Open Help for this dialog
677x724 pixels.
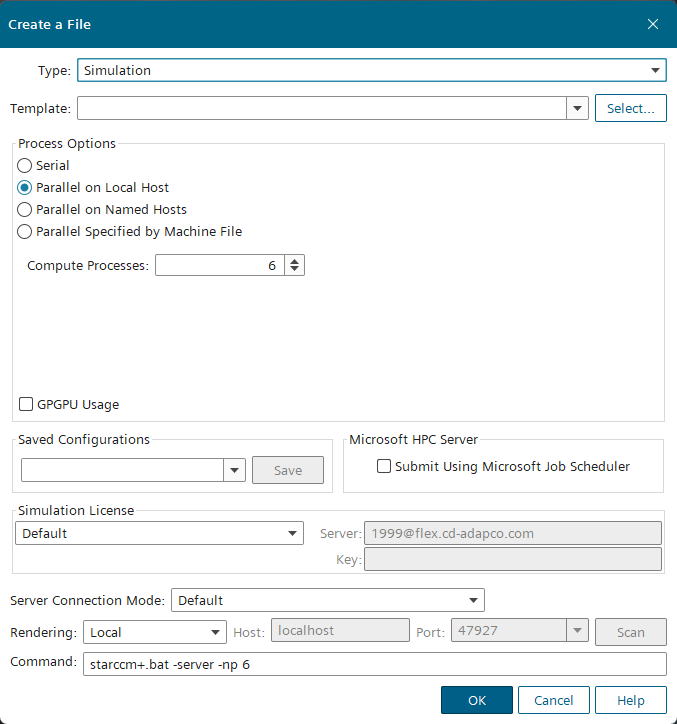point(630,700)
